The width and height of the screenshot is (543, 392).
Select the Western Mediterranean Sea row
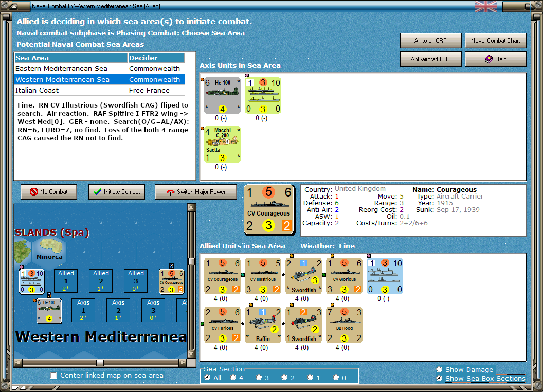99,79
